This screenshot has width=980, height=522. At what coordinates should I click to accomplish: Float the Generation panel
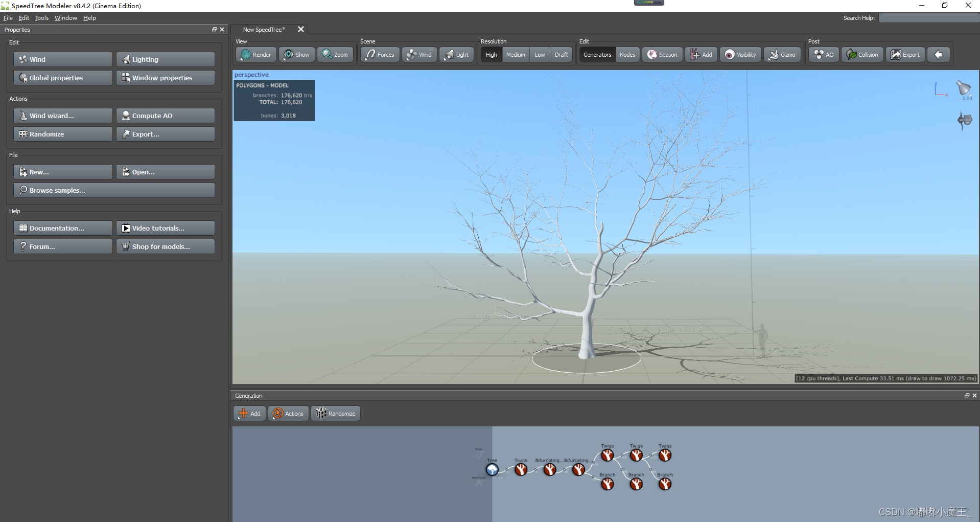pyautogui.click(x=967, y=396)
